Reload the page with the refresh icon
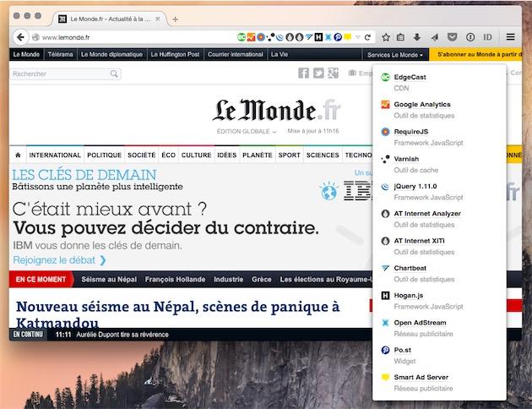 [x=367, y=37]
